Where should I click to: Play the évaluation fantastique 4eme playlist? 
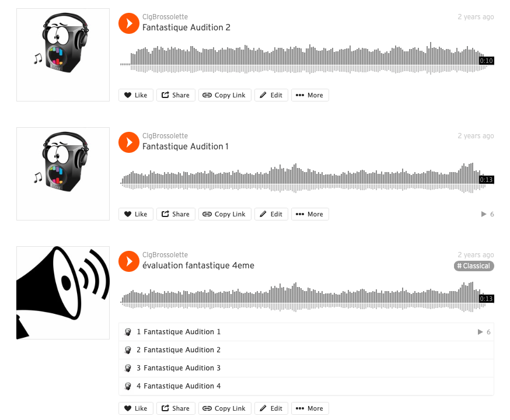[x=129, y=261]
